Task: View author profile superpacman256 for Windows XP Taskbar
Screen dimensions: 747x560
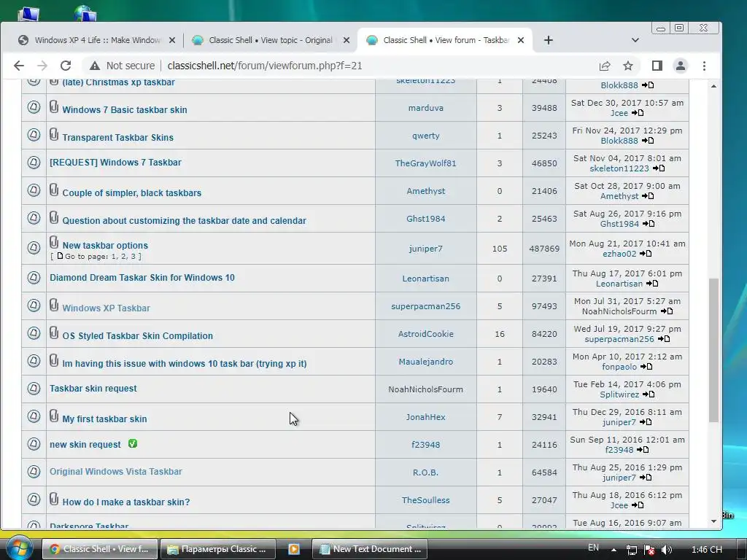Action: 426,306
